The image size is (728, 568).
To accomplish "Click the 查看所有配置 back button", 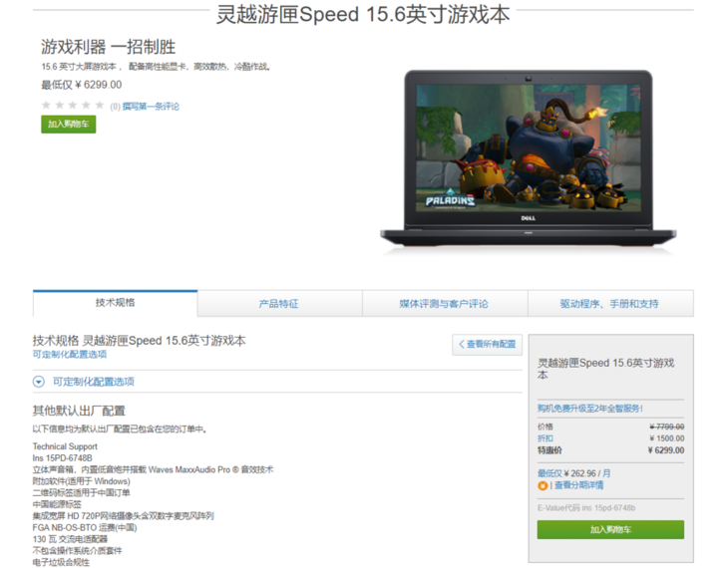I will point(487,345).
